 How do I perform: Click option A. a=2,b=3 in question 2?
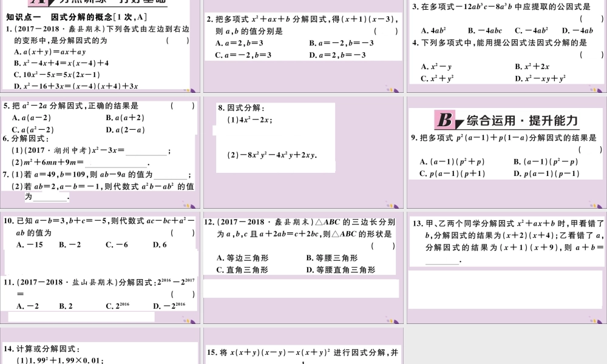(x=239, y=43)
